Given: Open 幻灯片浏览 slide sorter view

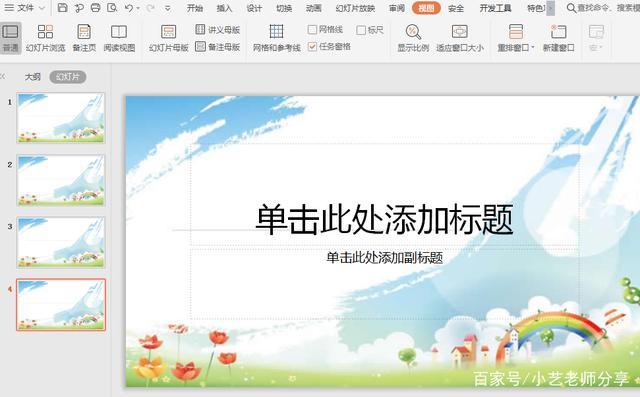Looking at the screenshot, I should click(45, 38).
